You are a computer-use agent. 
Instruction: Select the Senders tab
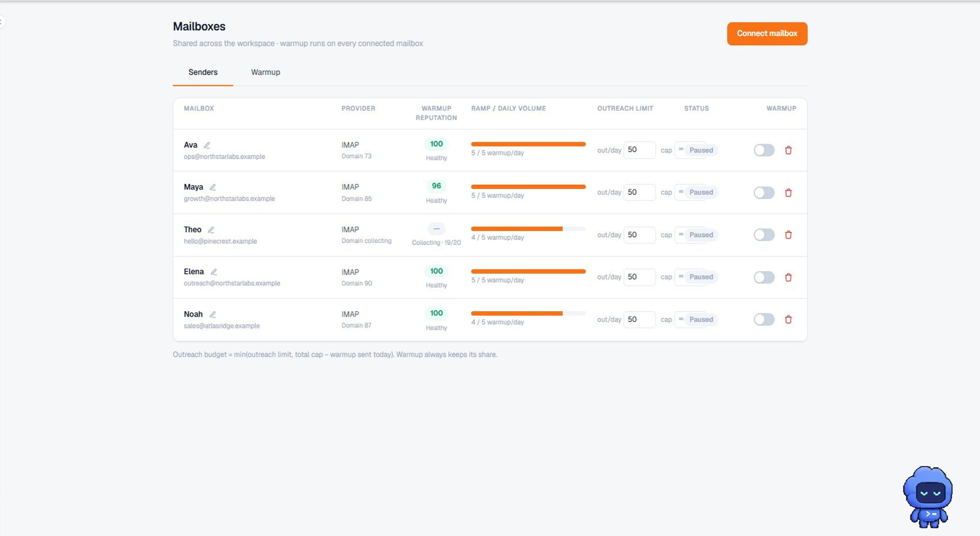(203, 72)
